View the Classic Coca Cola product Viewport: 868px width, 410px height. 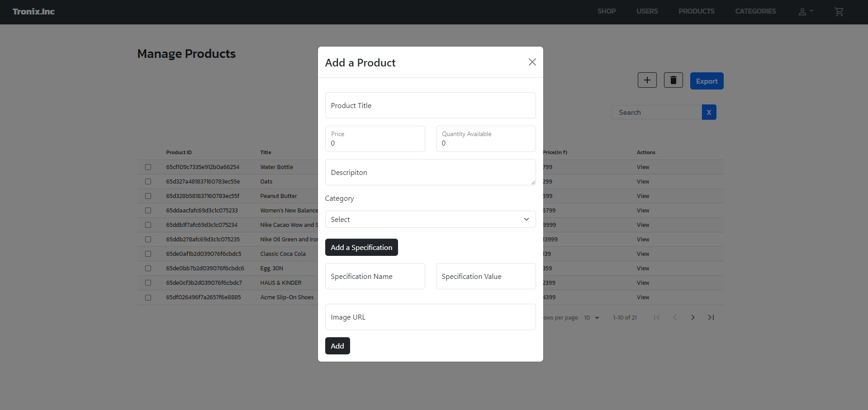[643, 254]
